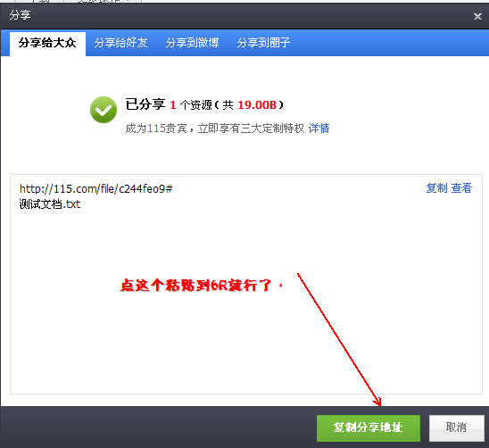Select the file name 测试文档.txt
Viewport: 489px width, 448px height.
click(50, 204)
